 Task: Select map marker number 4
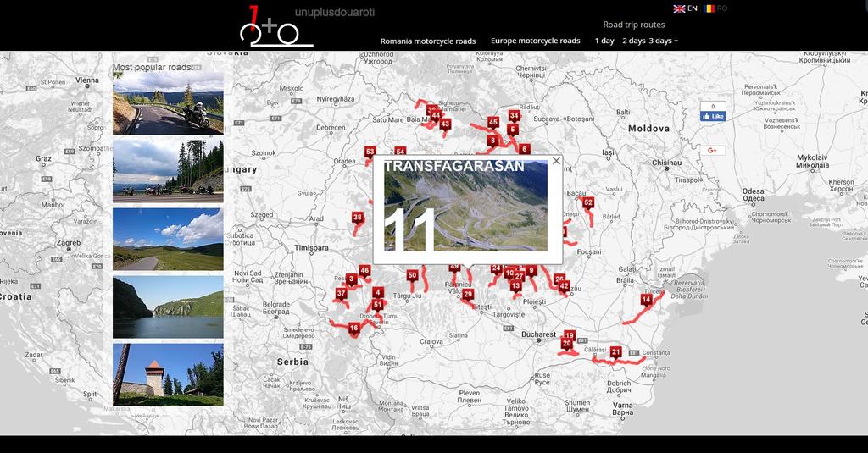click(x=377, y=293)
